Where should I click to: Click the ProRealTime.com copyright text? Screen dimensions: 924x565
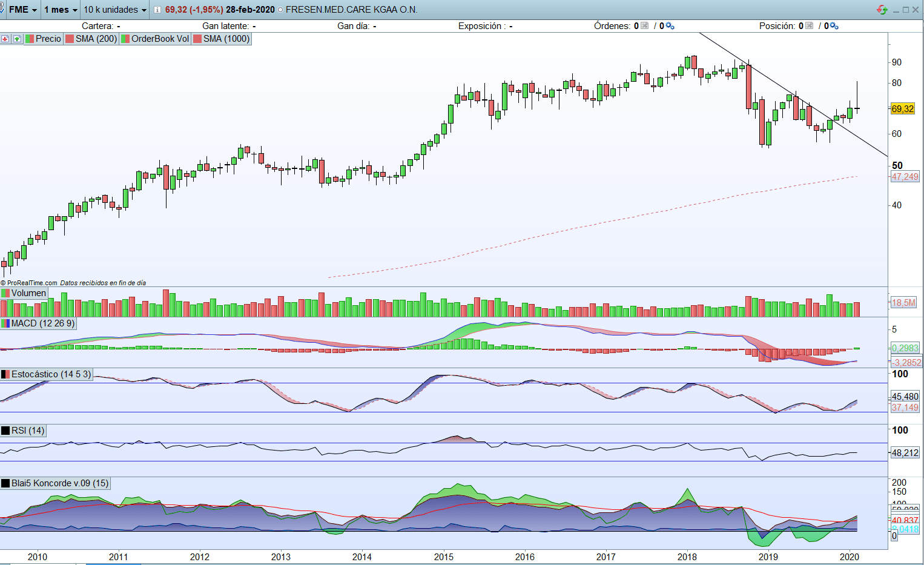pyautogui.click(x=29, y=283)
